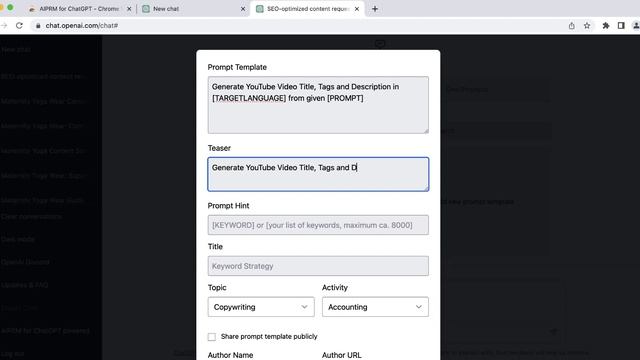Bookmark this page with the star icon

(x=587, y=25)
